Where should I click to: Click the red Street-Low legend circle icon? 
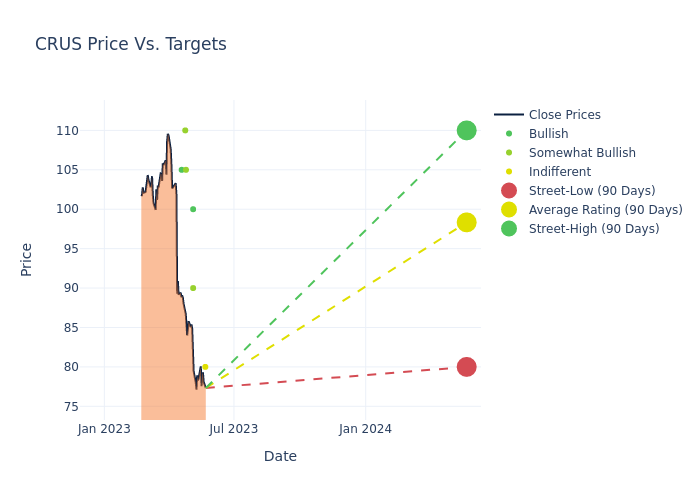[x=509, y=191]
